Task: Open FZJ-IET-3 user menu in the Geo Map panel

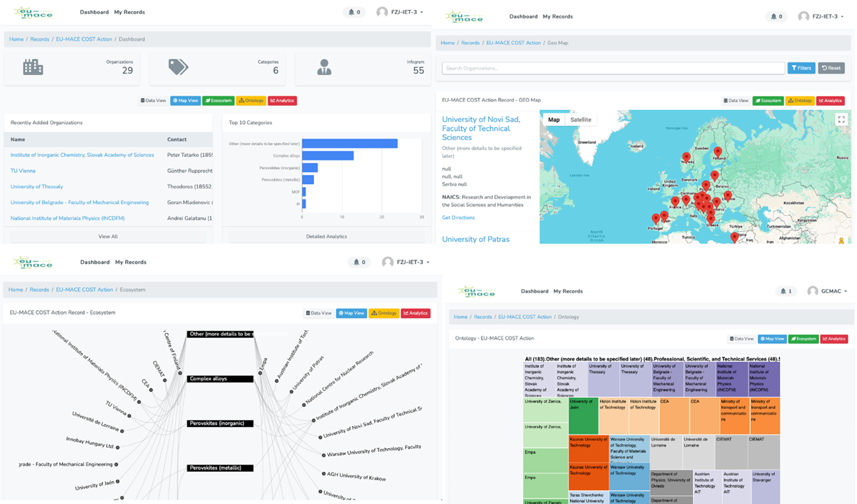Action: pos(821,16)
